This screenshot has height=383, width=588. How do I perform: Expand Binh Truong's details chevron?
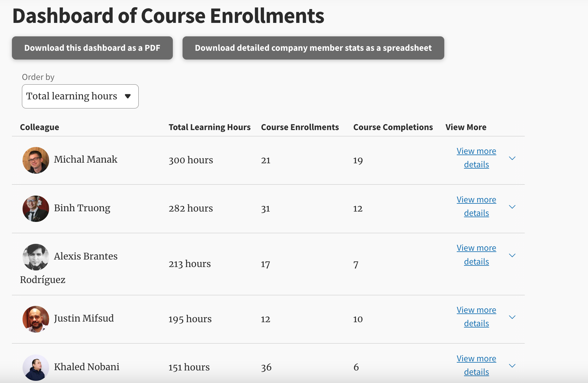click(512, 207)
